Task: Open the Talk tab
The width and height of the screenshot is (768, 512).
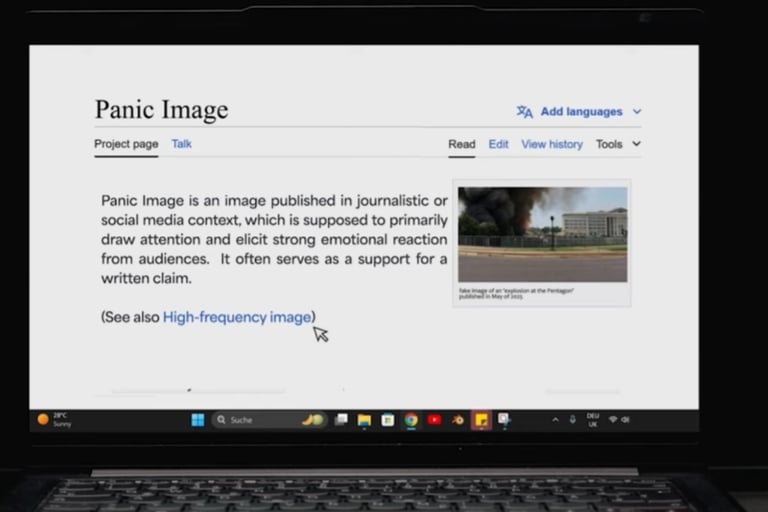Action: coord(181,144)
